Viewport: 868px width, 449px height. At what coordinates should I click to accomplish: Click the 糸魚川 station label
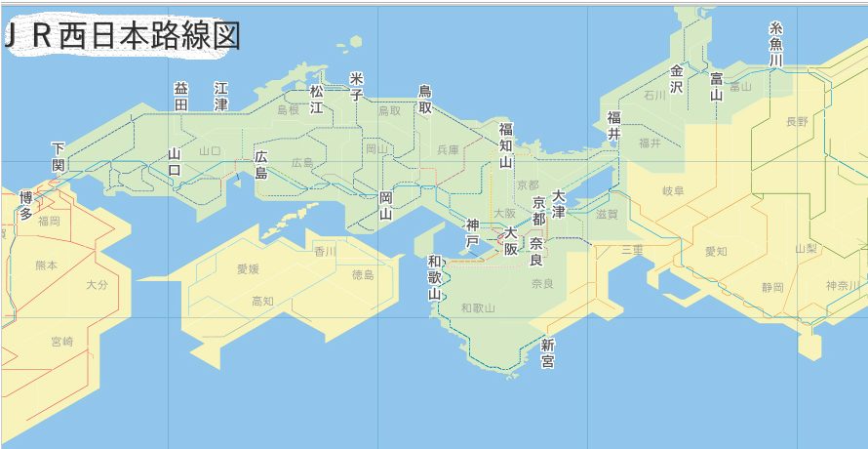point(776,45)
